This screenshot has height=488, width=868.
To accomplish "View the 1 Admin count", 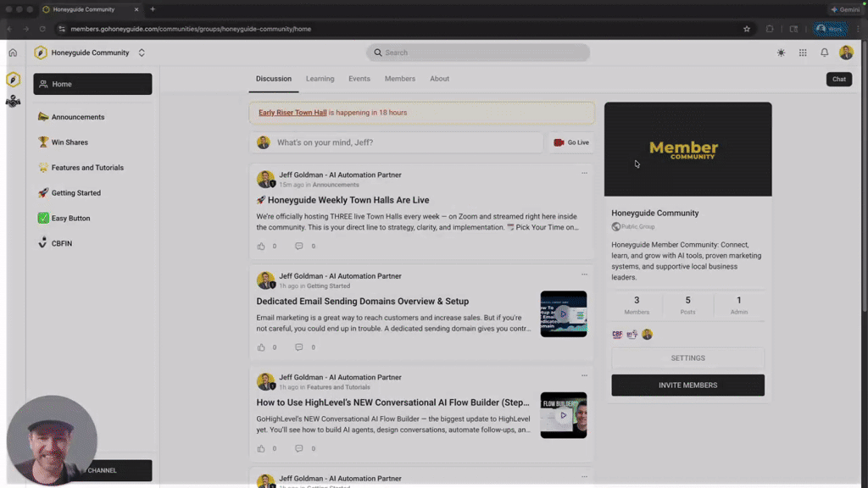I will click(x=738, y=305).
